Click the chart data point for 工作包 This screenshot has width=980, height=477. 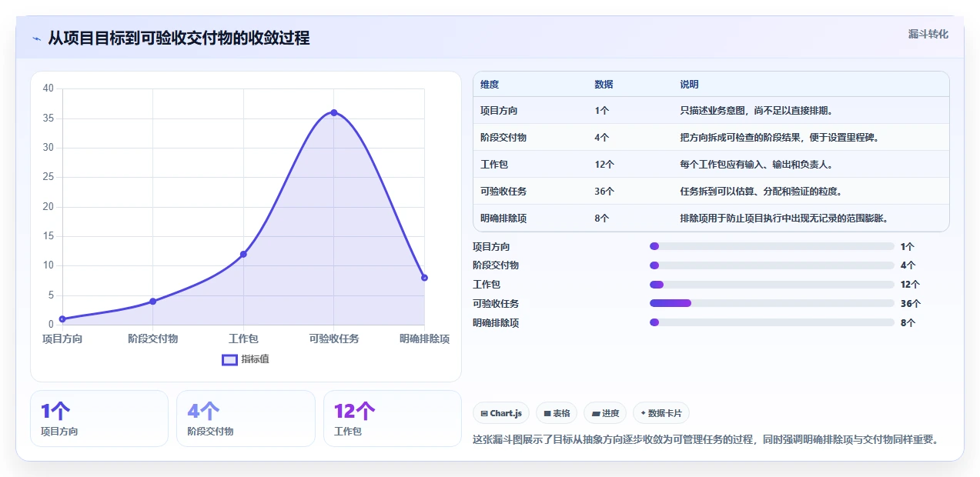click(x=243, y=254)
